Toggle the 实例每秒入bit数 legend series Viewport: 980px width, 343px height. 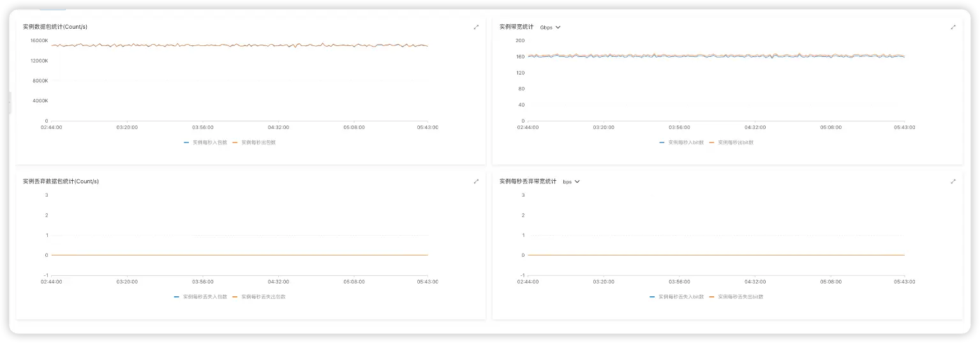point(681,142)
